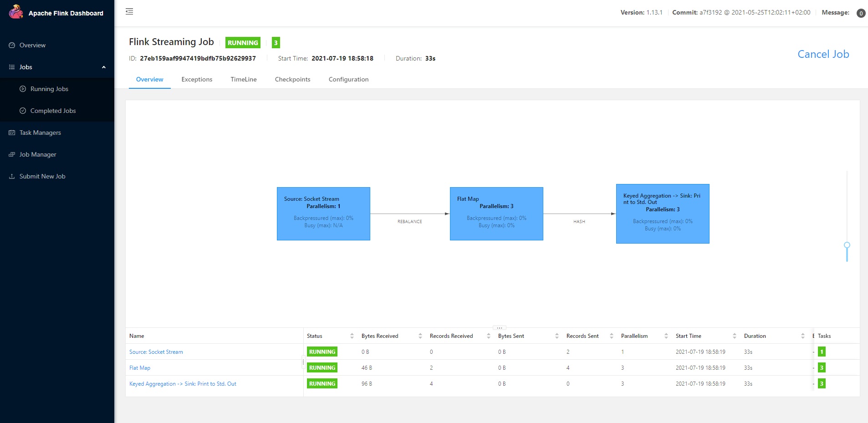Open Submit New Job in the sidebar
The height and width of the screenshot is (423, 868).
(42, 176)
